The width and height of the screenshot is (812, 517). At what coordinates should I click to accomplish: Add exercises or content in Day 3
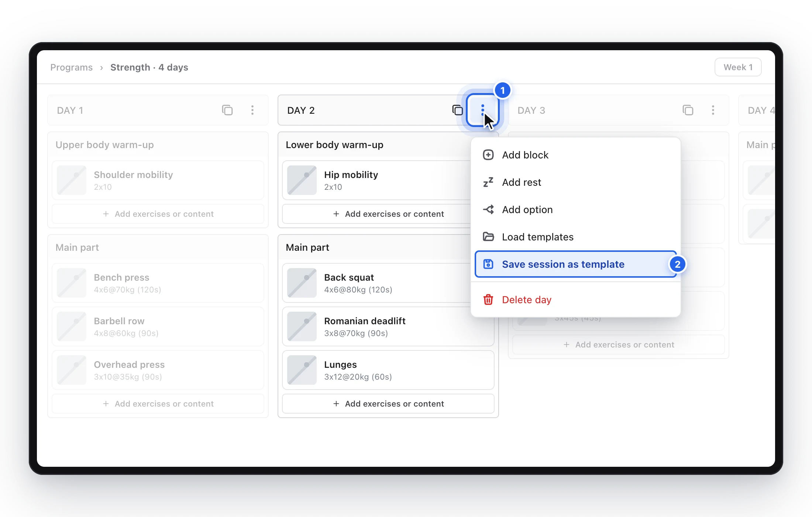pyautogui.click(x=619, y=345)
